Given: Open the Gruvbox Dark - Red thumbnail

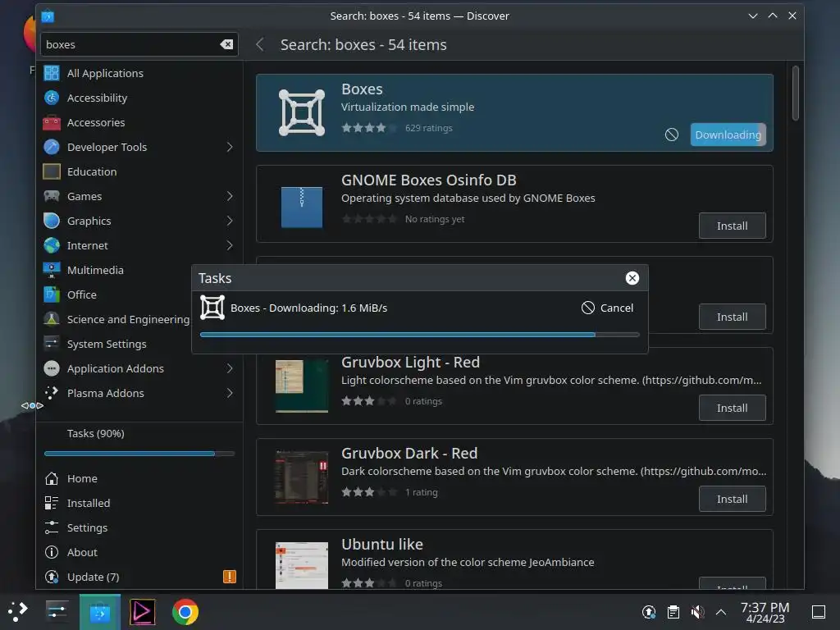Looking at the screenshot, I should pos(302,477).
